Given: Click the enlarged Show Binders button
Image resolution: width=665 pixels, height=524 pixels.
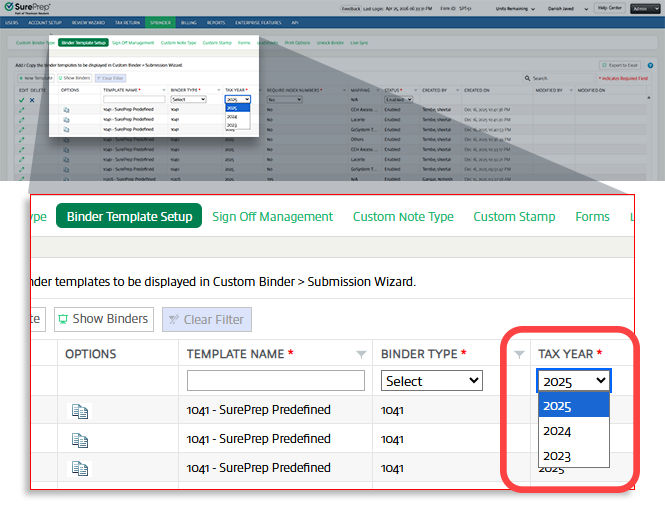Looking at the screenshot, I should (x=104, y=319).
